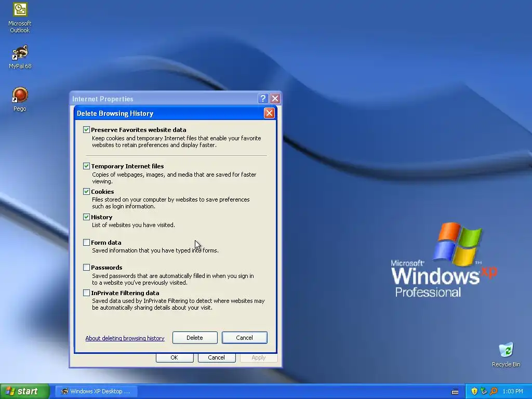Image resolution: width=532 pixels, height=399 pixels.
Task: Uncheck Preserve Favorites website data
Action: pos(87,129)
